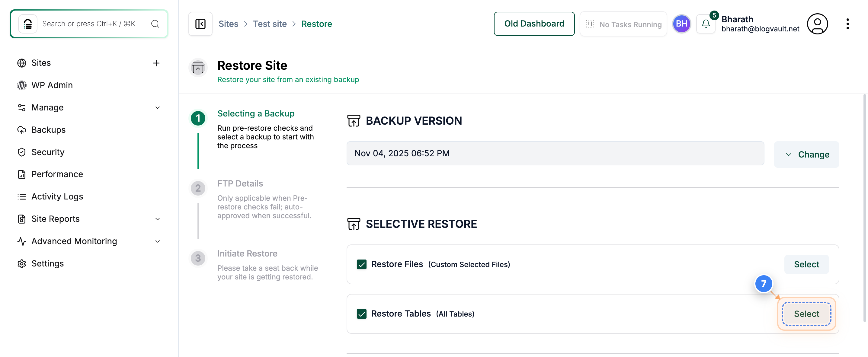868x357 pixels.
Task: Open the three-dot overflow menu
Action: click(848, 24)
